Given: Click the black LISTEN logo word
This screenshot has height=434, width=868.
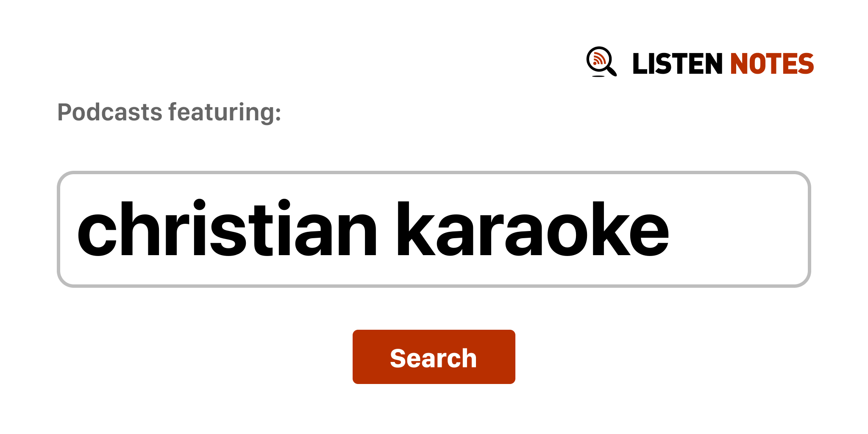Looking at the screenshot, I should [677, 64].
